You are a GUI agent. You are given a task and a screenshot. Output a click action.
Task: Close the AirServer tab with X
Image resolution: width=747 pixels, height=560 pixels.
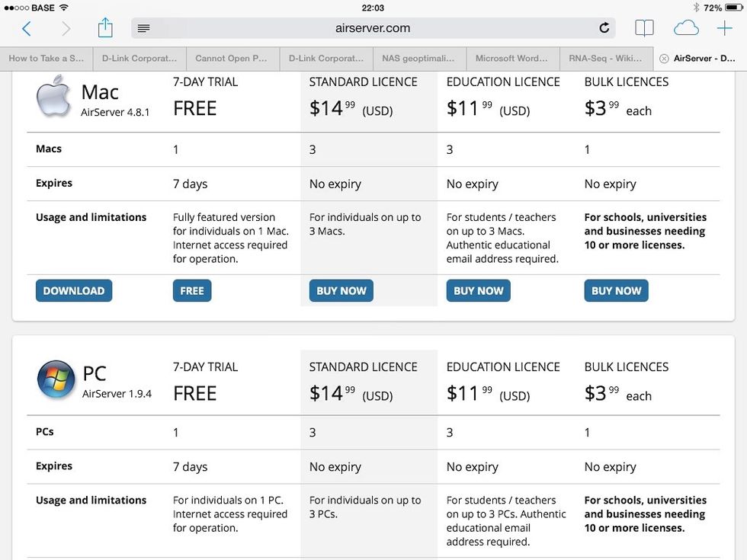click(x=663, y=59)
